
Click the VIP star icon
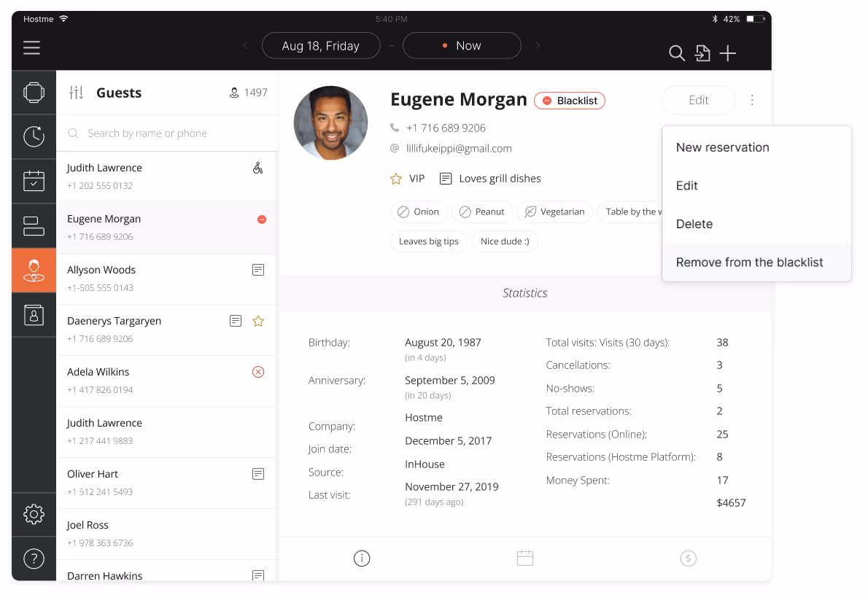coord(396,179)
